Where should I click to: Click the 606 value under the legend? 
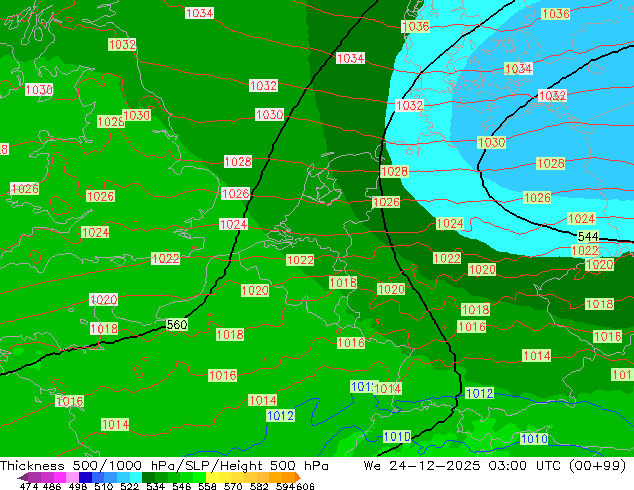point(304,486)
